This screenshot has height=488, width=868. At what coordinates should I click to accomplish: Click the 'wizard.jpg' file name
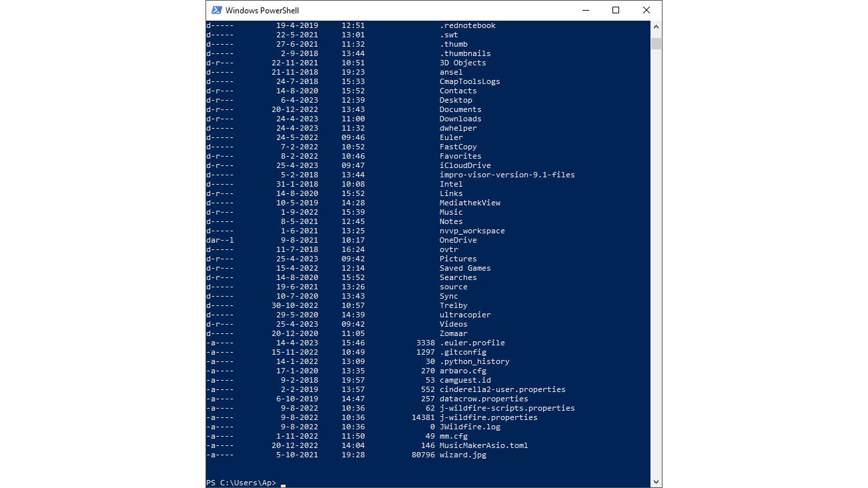[463, 455]
